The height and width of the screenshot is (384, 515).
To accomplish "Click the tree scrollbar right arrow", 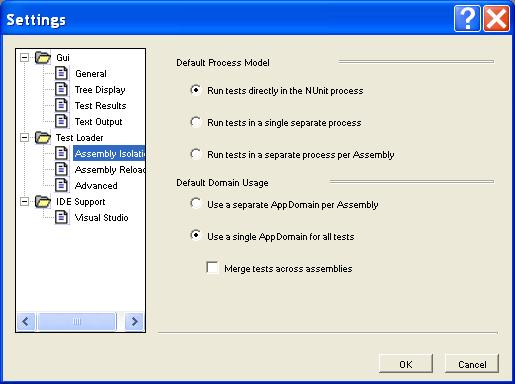I will pos(134,321).
